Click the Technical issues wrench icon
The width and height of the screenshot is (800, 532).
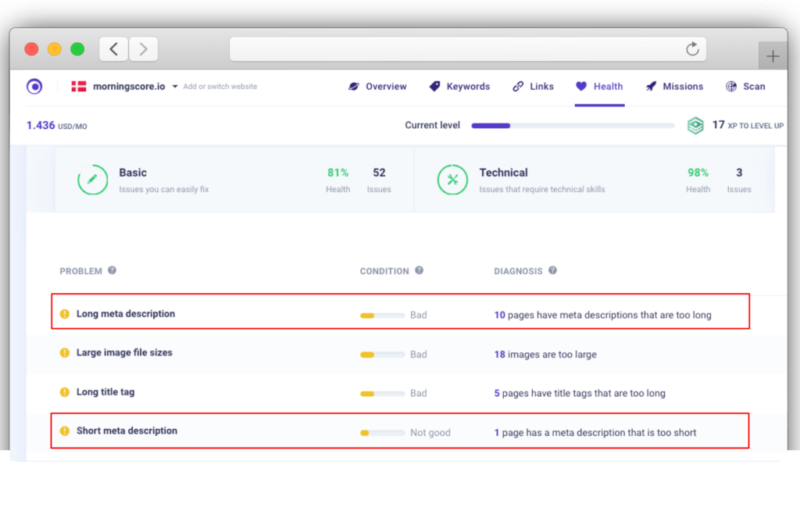[452, 180]
